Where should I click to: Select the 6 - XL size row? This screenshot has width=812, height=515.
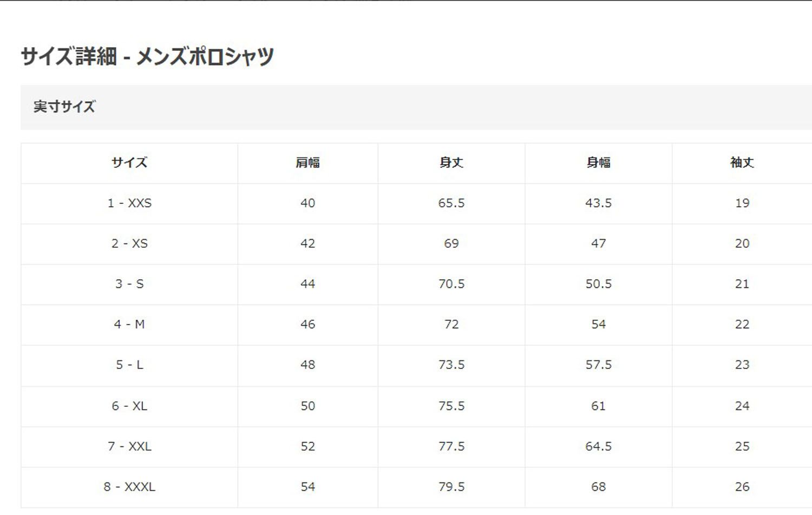(416, 406)
